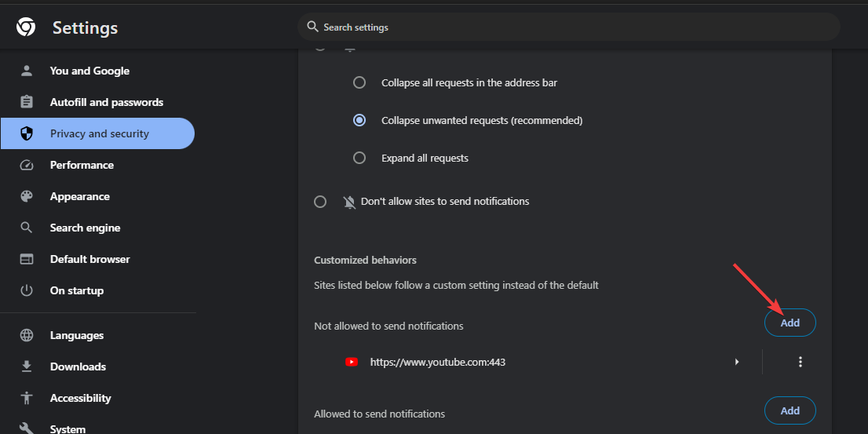This screenshot has width=868, height=434.
Task: Click the Chrome logo beside Settings
Action: pyautogui.click(x=26, y=27)
